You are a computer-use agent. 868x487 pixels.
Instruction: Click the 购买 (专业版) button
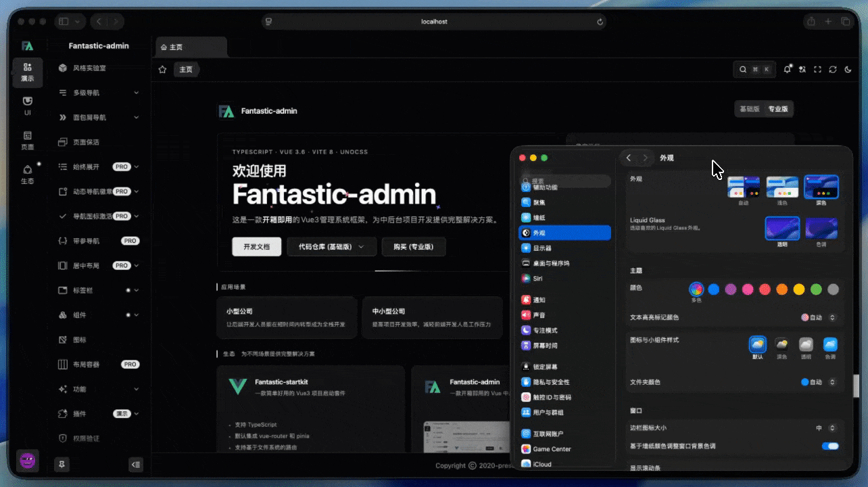(413, 247)
